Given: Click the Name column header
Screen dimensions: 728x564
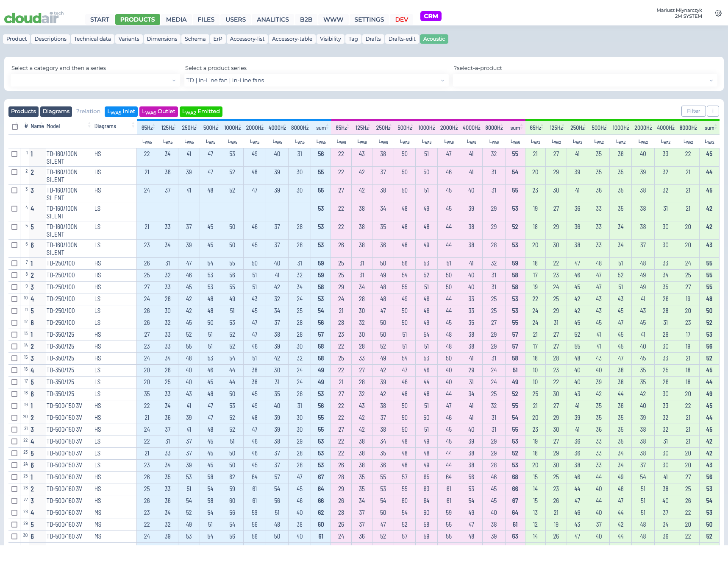Looking at the screenshot, I should pos(37,126).
